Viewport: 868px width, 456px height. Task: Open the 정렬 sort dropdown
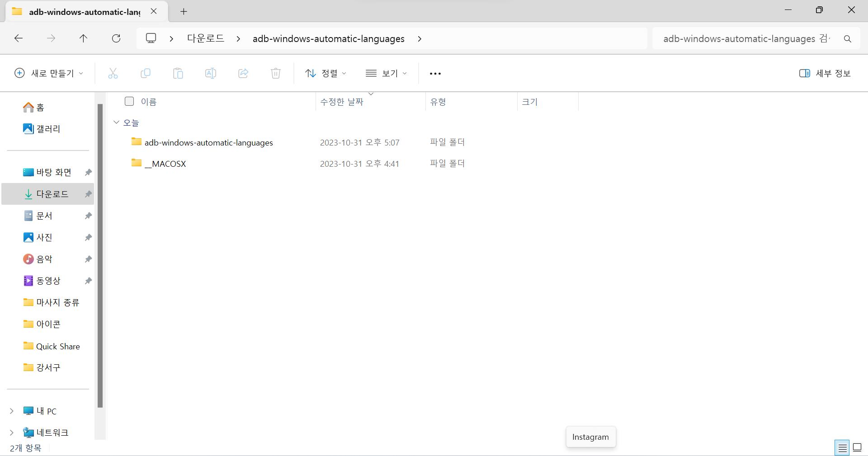coord(325,73)
